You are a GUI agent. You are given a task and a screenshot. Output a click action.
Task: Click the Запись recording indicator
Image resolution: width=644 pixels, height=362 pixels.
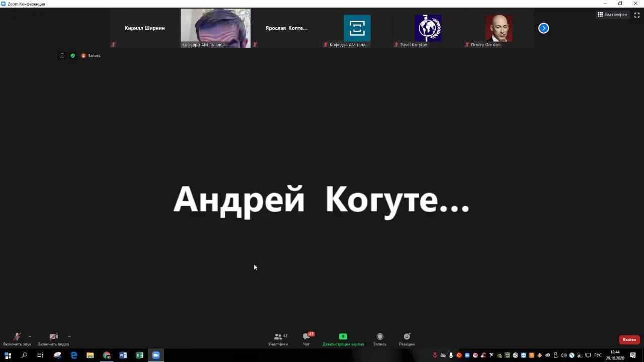(91, 56)
